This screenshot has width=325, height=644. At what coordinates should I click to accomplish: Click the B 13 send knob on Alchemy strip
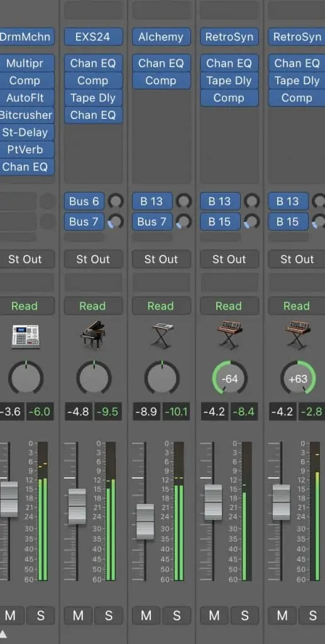coord(184,201)
